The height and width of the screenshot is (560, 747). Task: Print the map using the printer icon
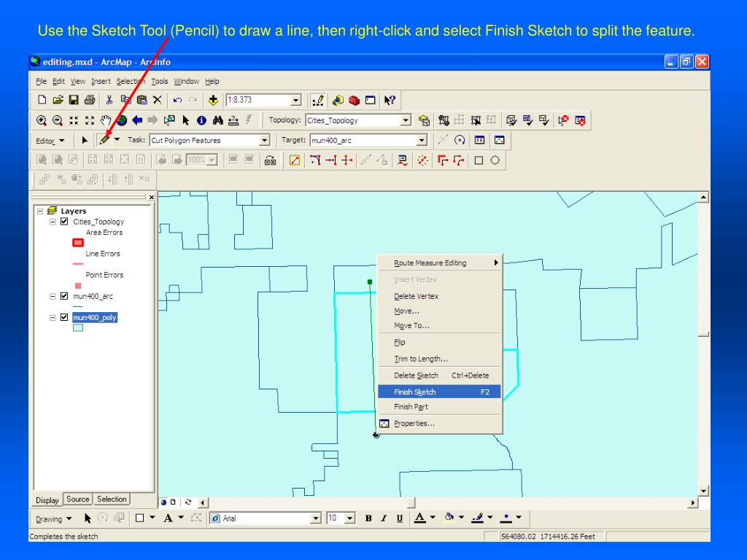(90, 100)
